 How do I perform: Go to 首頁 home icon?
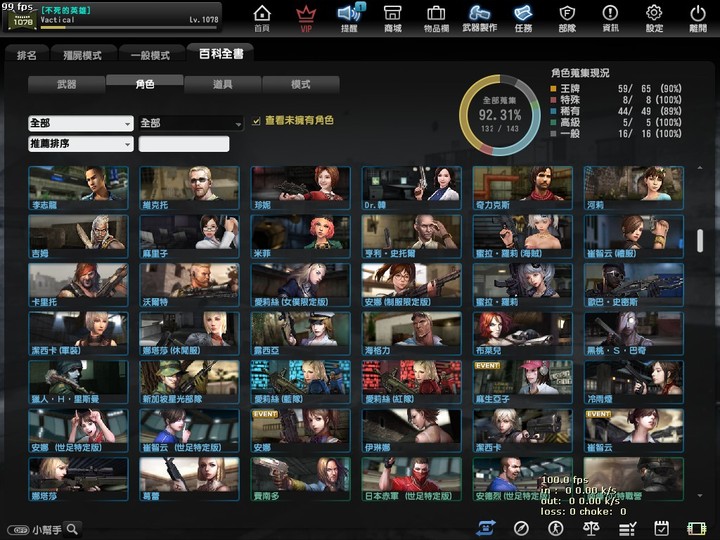[262, 16]
